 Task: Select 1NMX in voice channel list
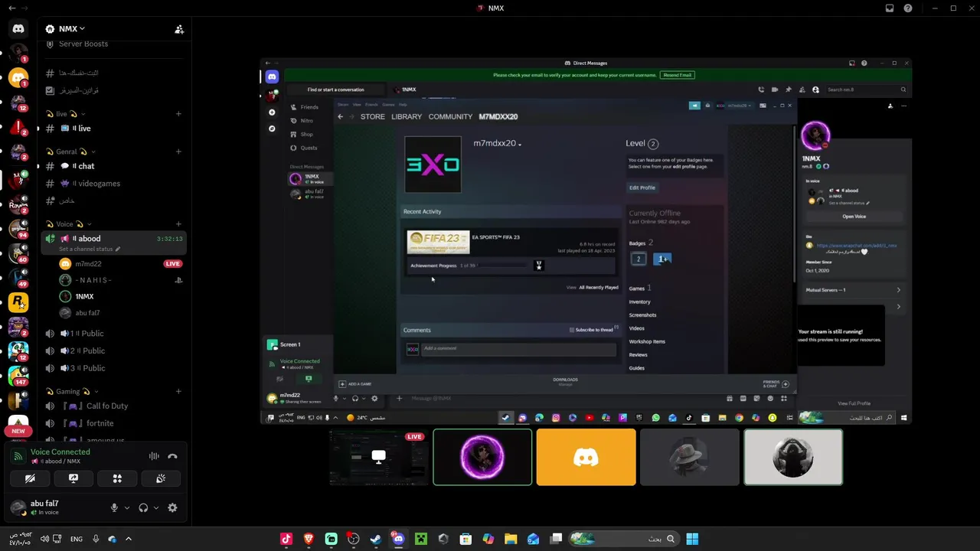coord(121,296)
